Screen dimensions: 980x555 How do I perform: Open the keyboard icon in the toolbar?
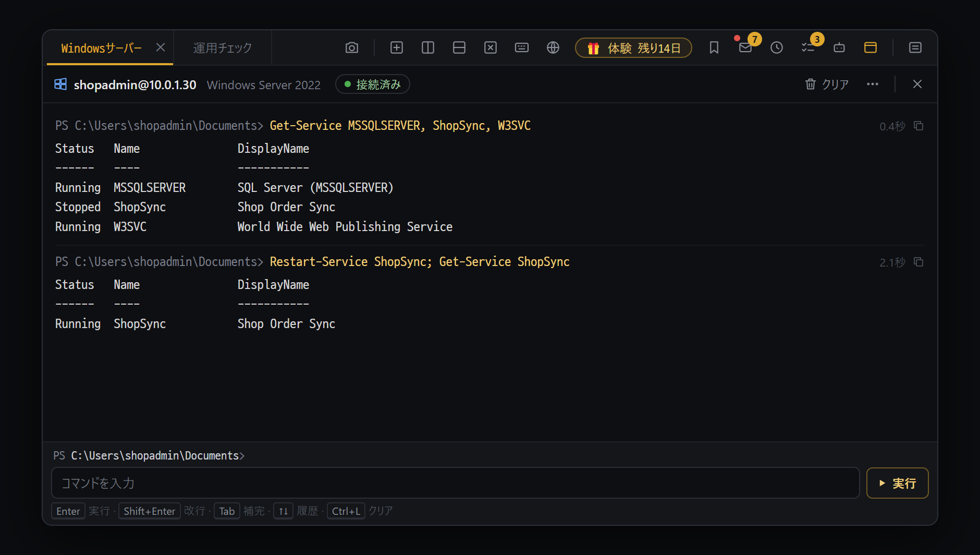(522, 48)
